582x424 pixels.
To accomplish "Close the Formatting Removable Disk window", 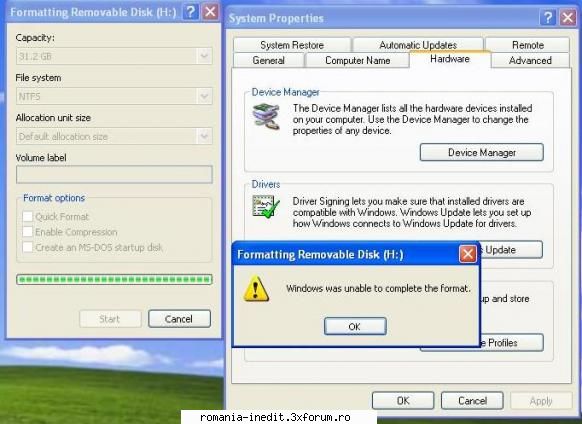I will (210, 12).
